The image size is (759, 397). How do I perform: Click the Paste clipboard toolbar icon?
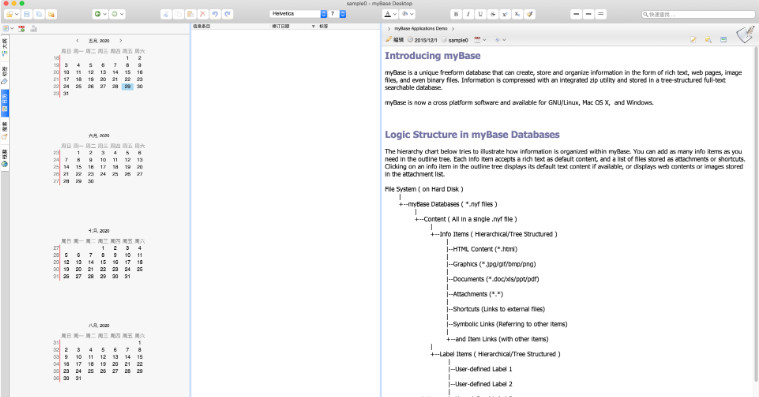[190, 14]
